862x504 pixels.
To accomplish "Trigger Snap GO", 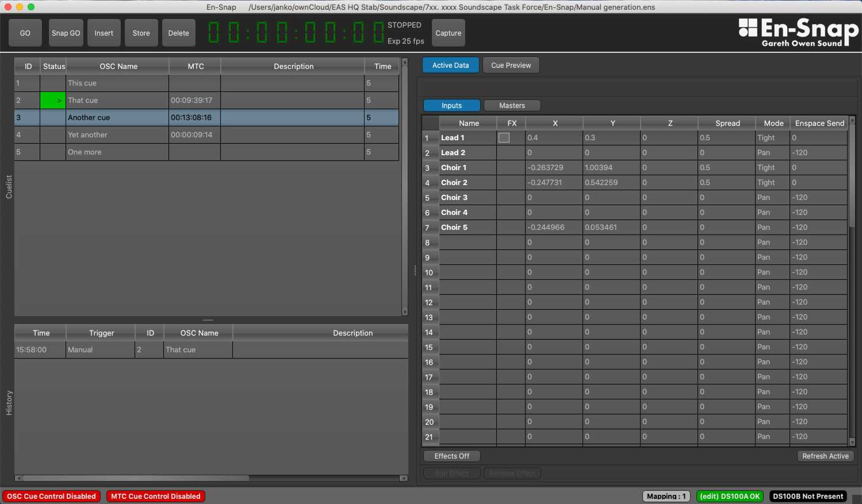I will (x=66, y=33).
